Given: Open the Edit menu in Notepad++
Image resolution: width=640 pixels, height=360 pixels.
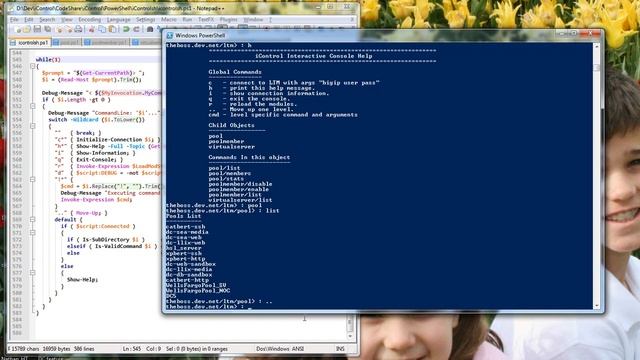Looking at the screenshot, I should pyautogui.click(x=29, y=19).
